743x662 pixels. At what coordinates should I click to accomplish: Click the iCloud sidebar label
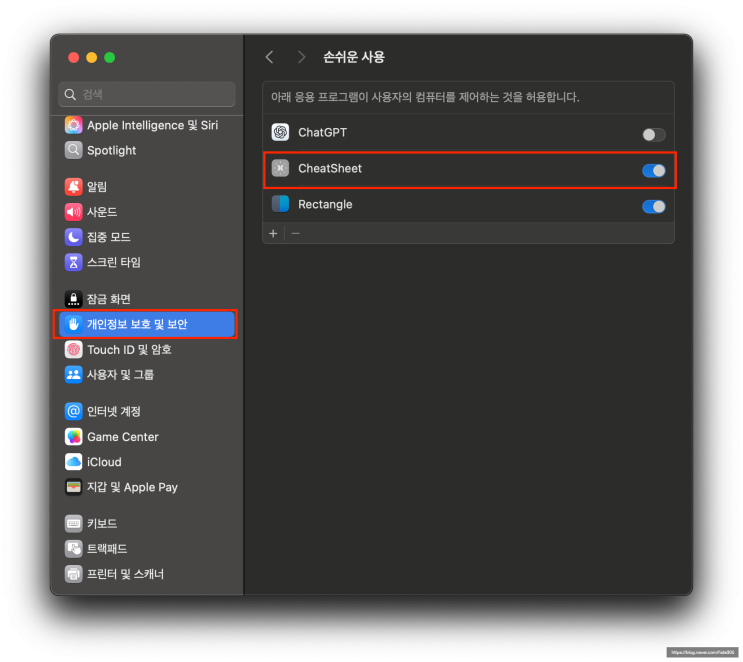pyautogui.click(x=104, y=462)
